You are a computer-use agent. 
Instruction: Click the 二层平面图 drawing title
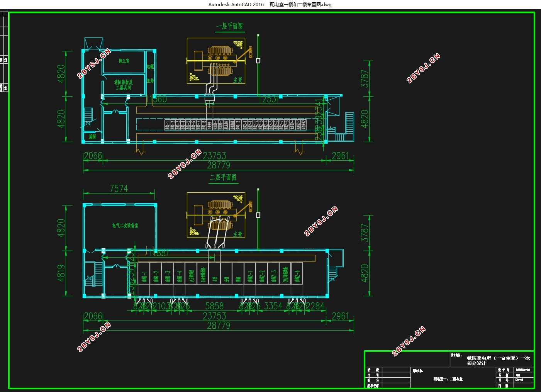click(223, 177)
